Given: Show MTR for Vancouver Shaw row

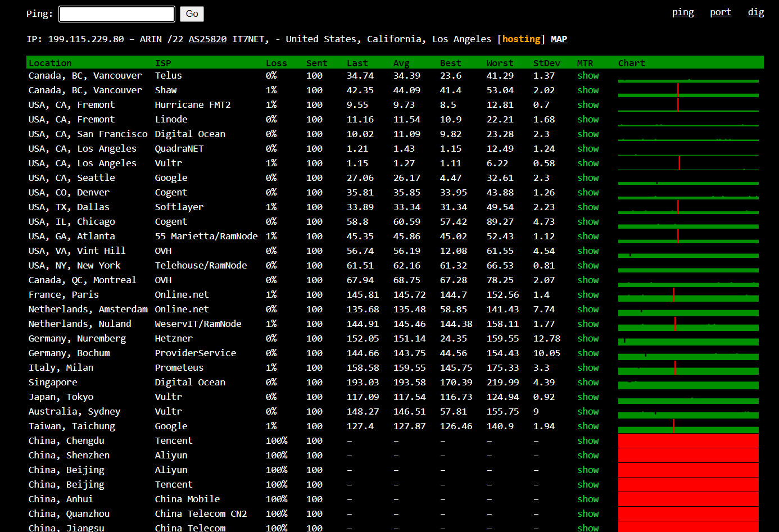Looking at the screenshot, I should click(x=588, y=90).
